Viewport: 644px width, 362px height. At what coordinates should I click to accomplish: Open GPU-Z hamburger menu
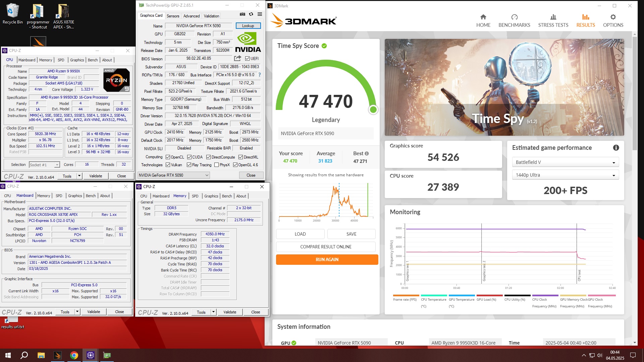[x=260, y=14]
